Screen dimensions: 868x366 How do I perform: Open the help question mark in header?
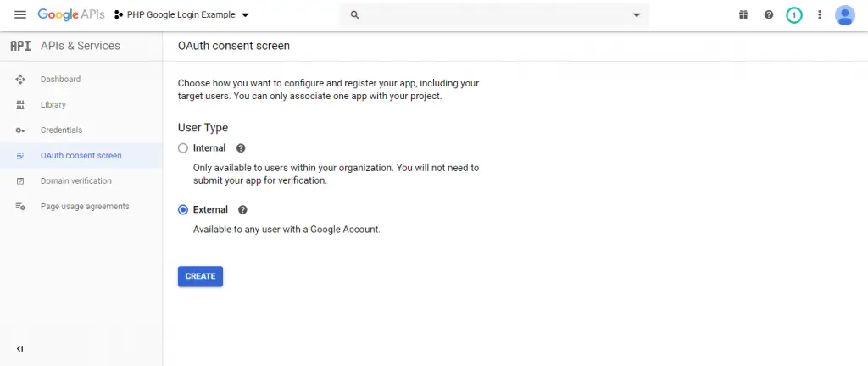[768, 15]
